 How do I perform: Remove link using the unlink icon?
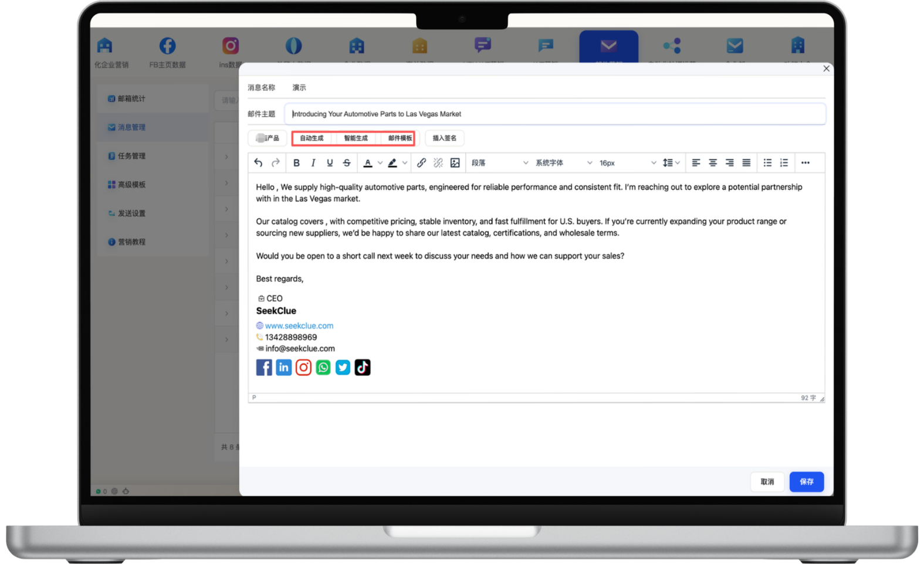click(x=438, y=163)
